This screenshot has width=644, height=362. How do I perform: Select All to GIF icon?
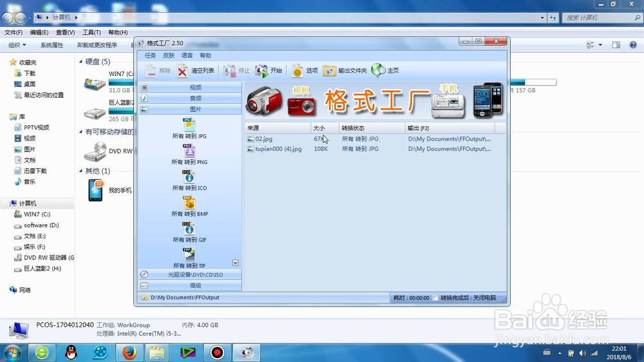pos(189,228)
